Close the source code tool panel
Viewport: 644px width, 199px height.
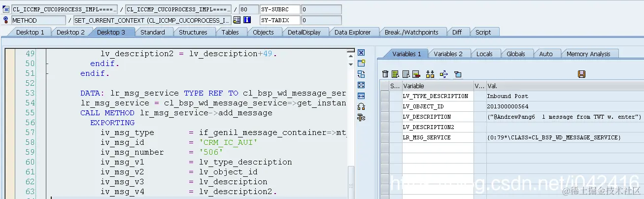click(x=361, y=53)
